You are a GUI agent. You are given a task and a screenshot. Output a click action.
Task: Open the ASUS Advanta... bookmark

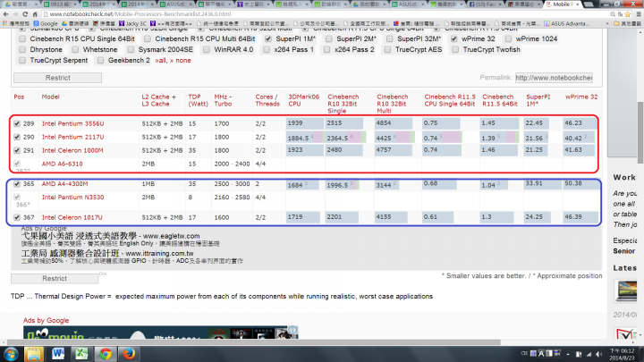click(567, 24)
